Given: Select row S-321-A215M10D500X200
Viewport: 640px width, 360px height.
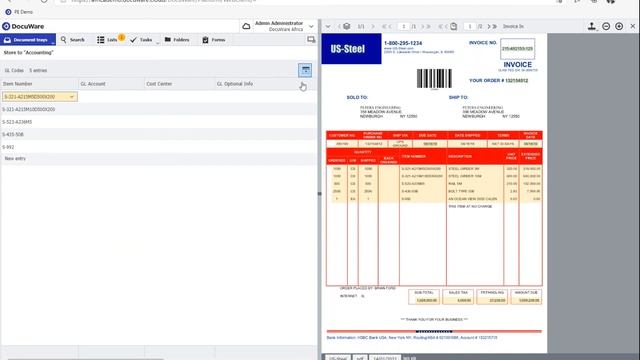Looking at the screenshot, I should tap(158, 109).
